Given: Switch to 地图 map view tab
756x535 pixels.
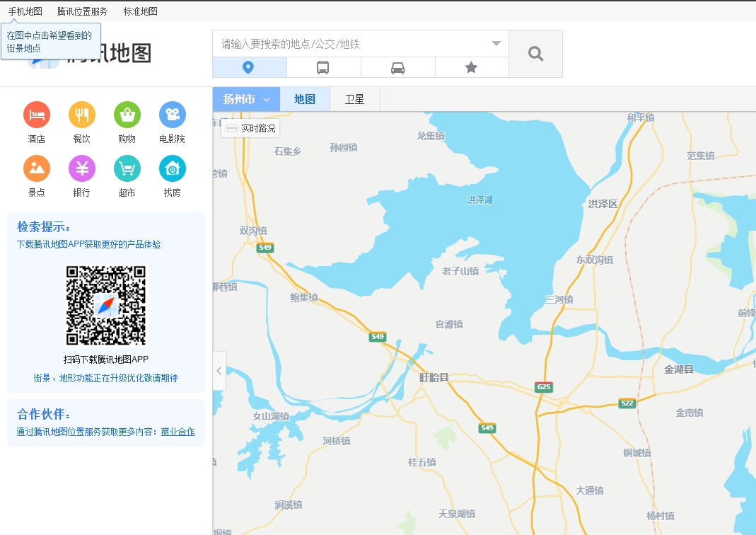Looking at the screenshot, I should 305,99.
